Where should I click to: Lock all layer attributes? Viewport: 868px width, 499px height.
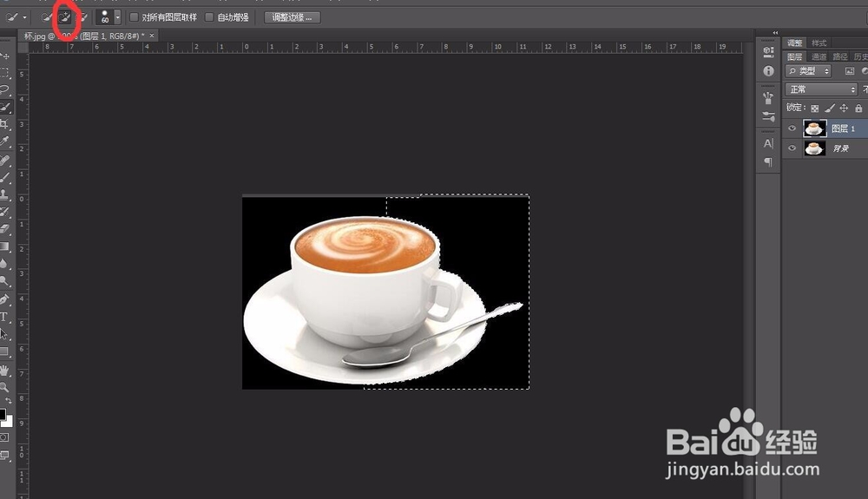tap(858, 108)
